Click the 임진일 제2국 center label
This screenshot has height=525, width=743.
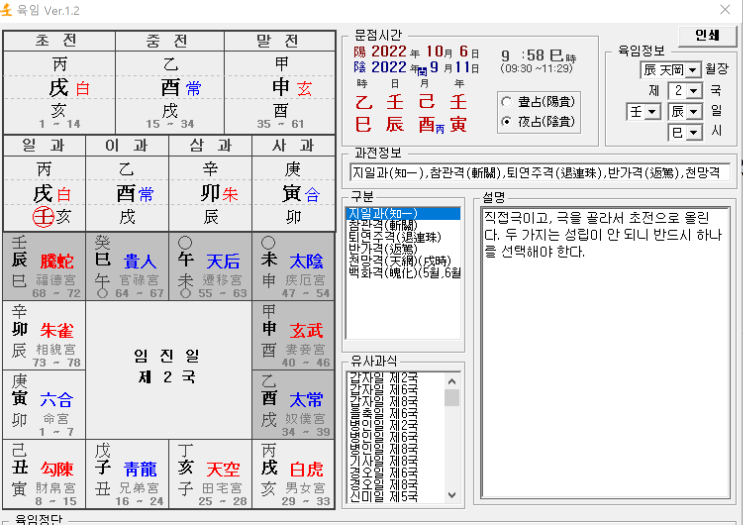click(168, 366)
